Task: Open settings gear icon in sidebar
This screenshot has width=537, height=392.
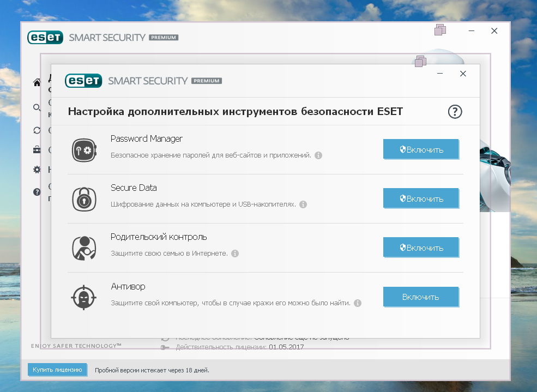Action: click(37, 170)
